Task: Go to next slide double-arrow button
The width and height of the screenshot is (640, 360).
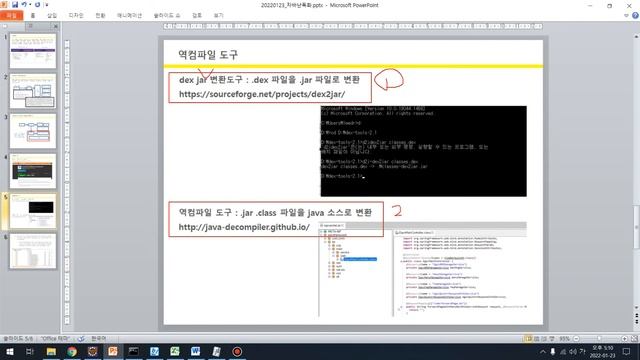Action: [636, 322]
